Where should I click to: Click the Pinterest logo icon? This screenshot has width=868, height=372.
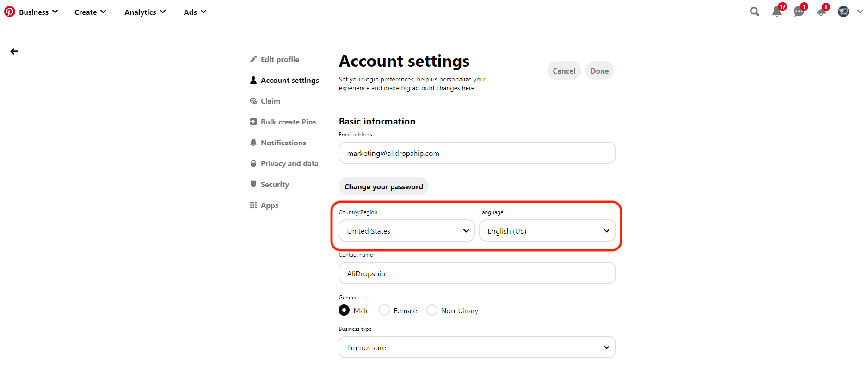(10, 12)
